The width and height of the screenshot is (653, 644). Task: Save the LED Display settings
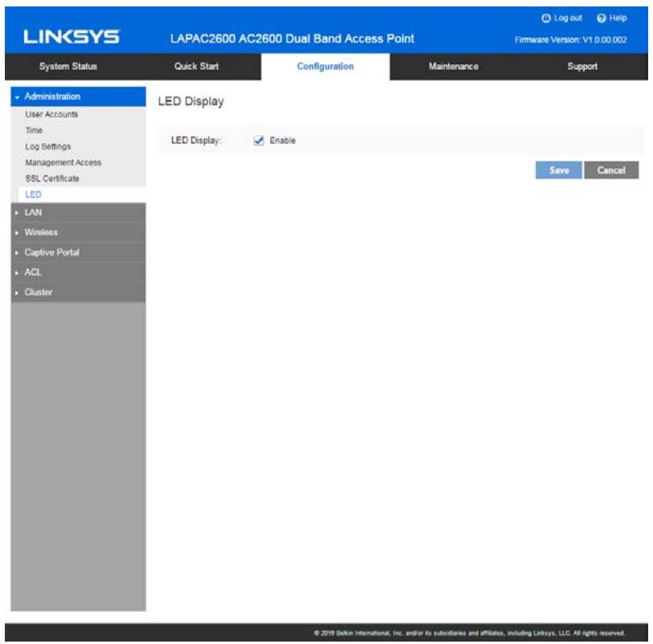[558, 170]
